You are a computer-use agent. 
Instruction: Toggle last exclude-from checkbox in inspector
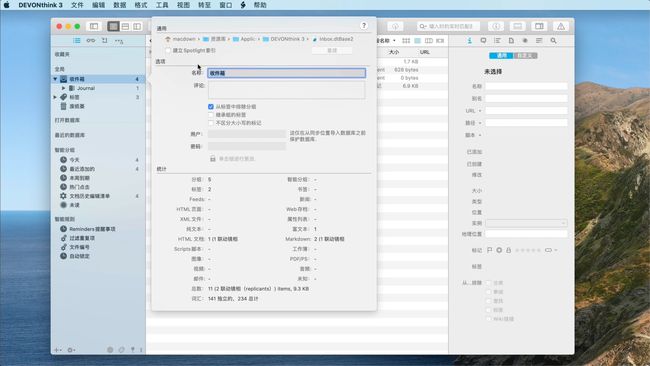pos(488,319)
